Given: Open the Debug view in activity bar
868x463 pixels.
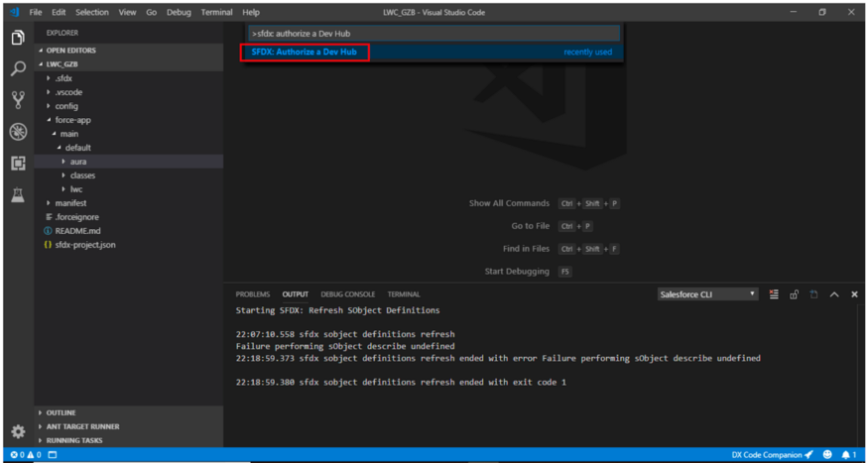Looking at the screenshot, I should [18, 132].
